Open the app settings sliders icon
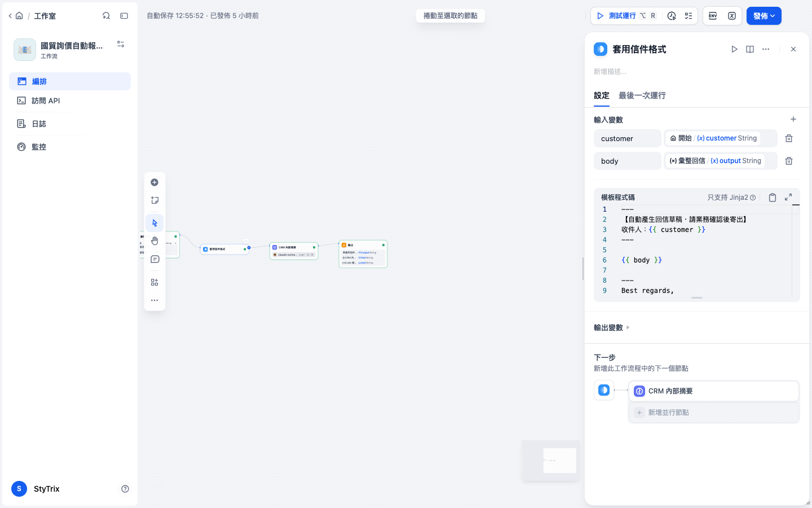The width and height of the screenshot is (812, 508). coord(121,44)
